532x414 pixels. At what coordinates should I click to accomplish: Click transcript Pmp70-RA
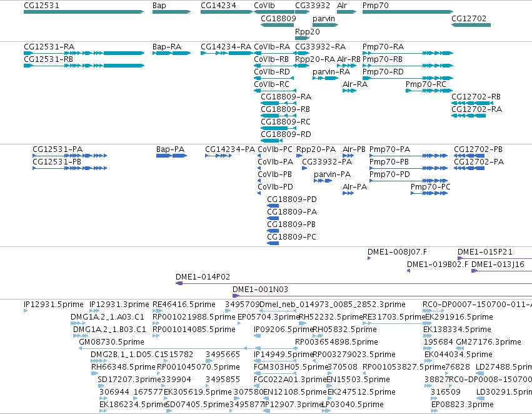point(408,53)
